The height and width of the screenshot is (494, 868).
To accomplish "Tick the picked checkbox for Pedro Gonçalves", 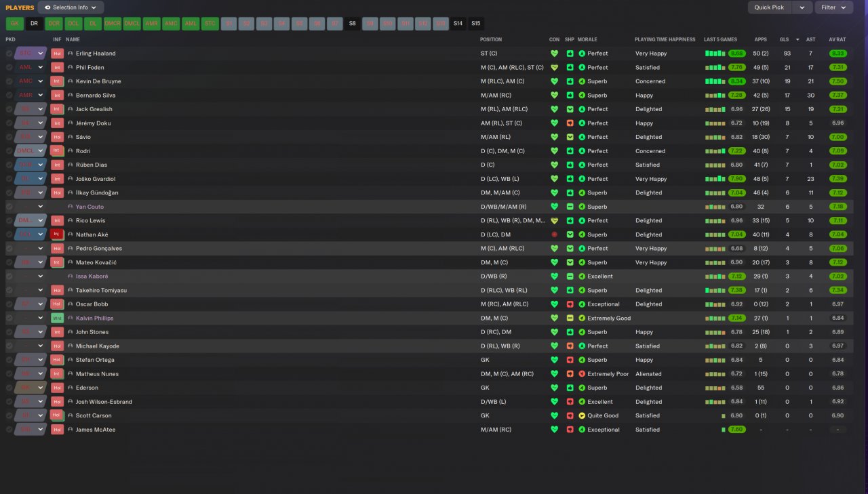I will click(x=9, y=249).
